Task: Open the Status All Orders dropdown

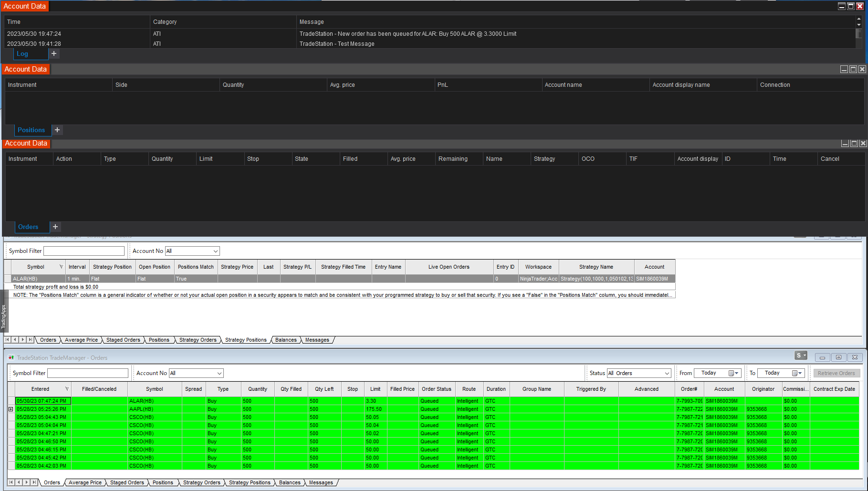Action: tap(667, 373)
